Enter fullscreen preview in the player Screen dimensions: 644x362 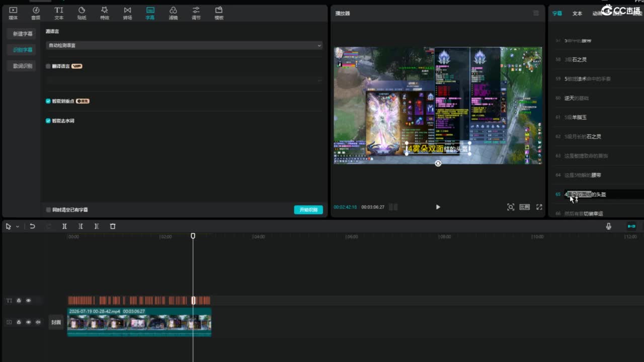tap(539, 207)
